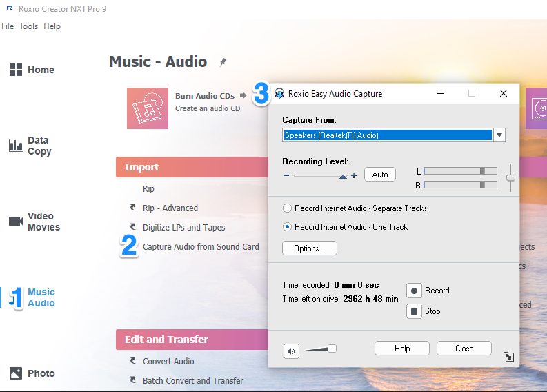Increase recording level with plus icon
Screen dimensions: 547x392
pos(354,175)
